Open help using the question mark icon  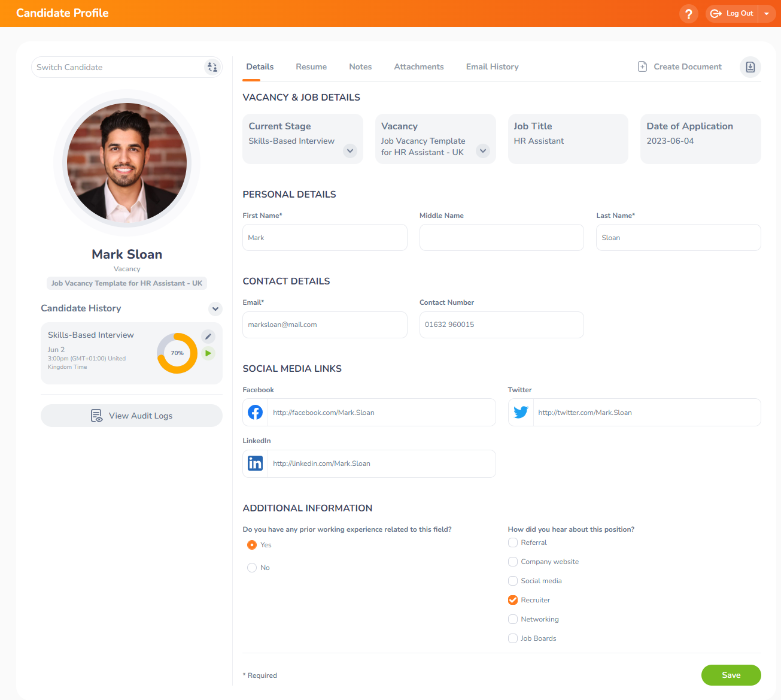click(688, 13)
